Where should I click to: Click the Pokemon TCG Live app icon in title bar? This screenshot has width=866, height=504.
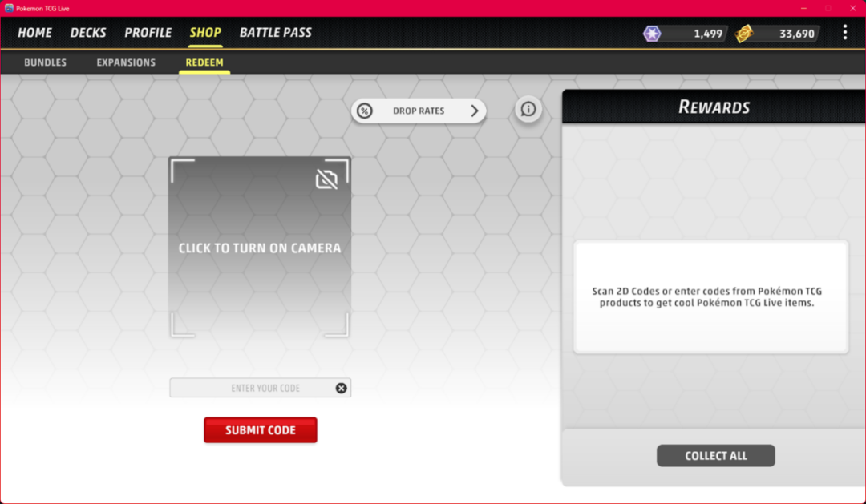pyautogui.click(x=9, y=8)
